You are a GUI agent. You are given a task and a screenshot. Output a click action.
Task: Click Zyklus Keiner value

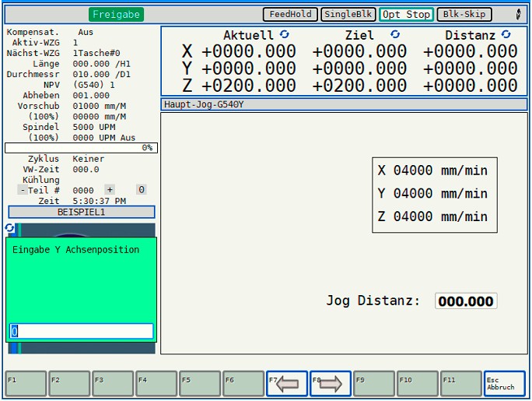tap(89, 159)
